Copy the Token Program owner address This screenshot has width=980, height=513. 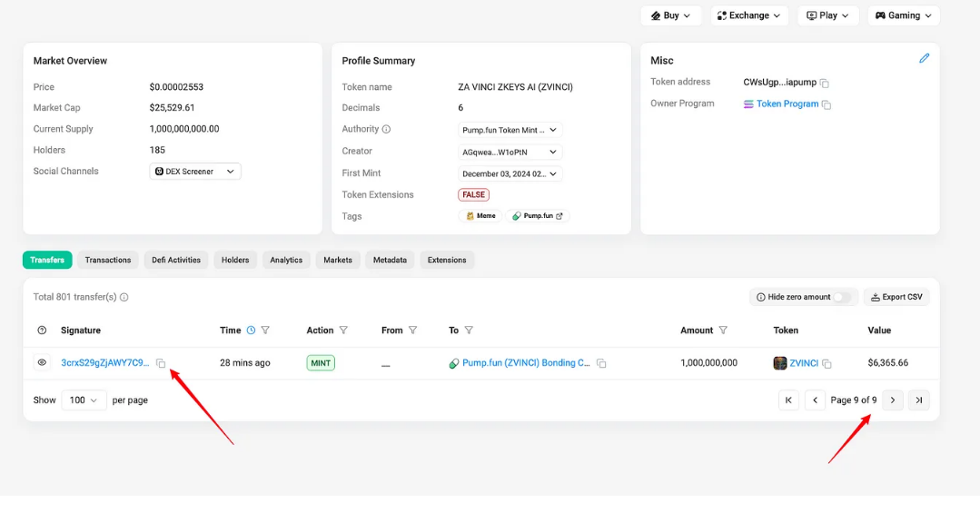827,104
